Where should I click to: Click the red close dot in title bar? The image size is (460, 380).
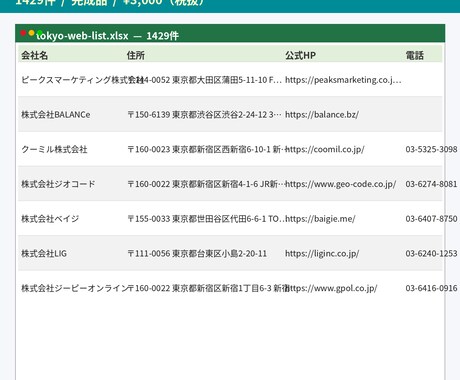point(23,33)
